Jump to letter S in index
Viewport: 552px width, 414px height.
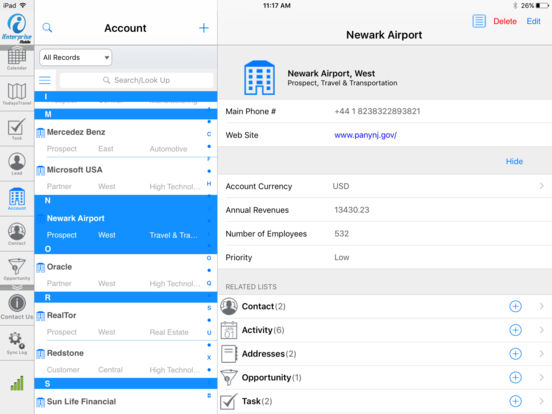(209, 308)
